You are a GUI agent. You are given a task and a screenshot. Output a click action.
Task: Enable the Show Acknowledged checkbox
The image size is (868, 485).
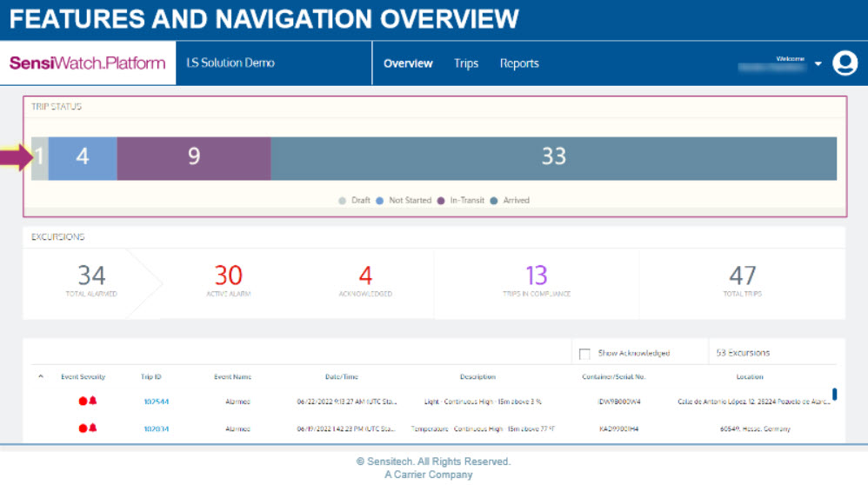[x=584, y=354]
